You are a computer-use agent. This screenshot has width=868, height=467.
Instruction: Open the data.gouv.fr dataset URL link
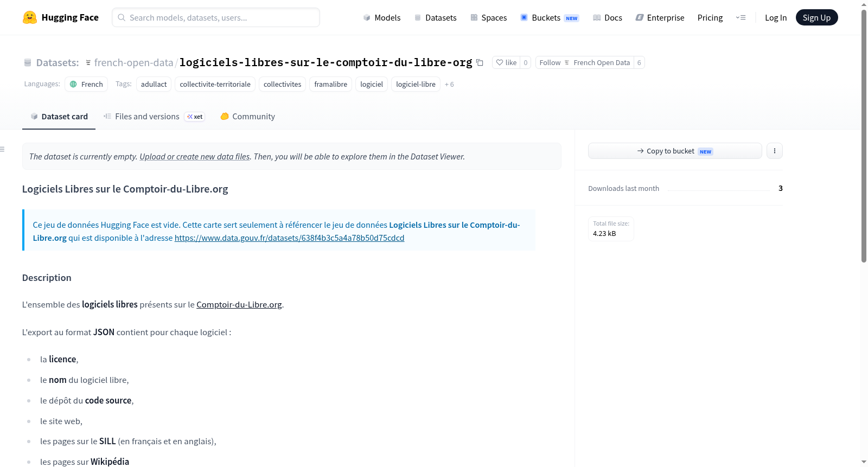click(289, 238)
